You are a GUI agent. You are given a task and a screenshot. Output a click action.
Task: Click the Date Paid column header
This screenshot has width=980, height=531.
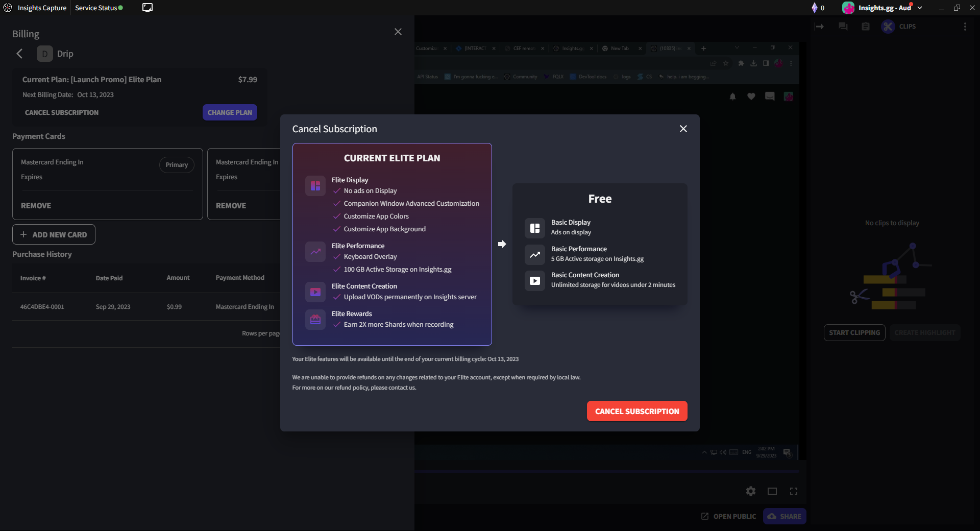(109, 278)
